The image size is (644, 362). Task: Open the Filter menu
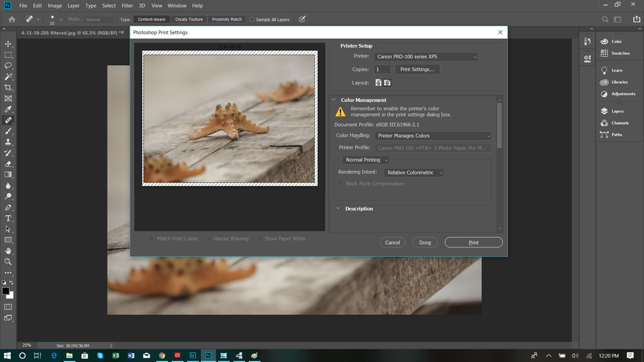point(126,6)
